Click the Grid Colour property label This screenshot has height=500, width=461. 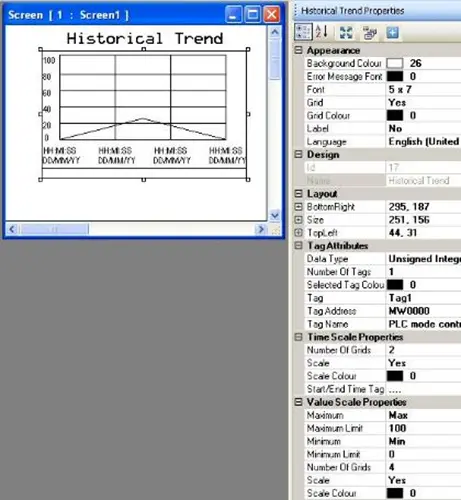(x=328, y=115)
